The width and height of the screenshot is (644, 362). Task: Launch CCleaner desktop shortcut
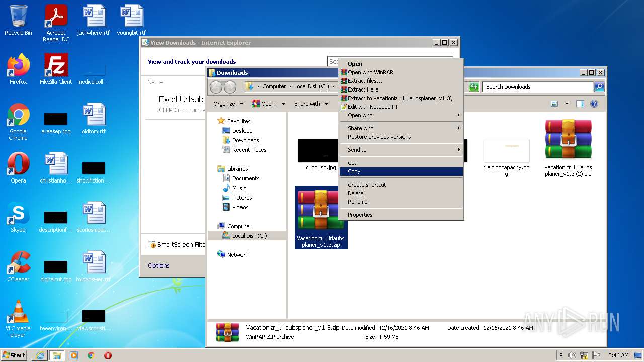point(18,266)
